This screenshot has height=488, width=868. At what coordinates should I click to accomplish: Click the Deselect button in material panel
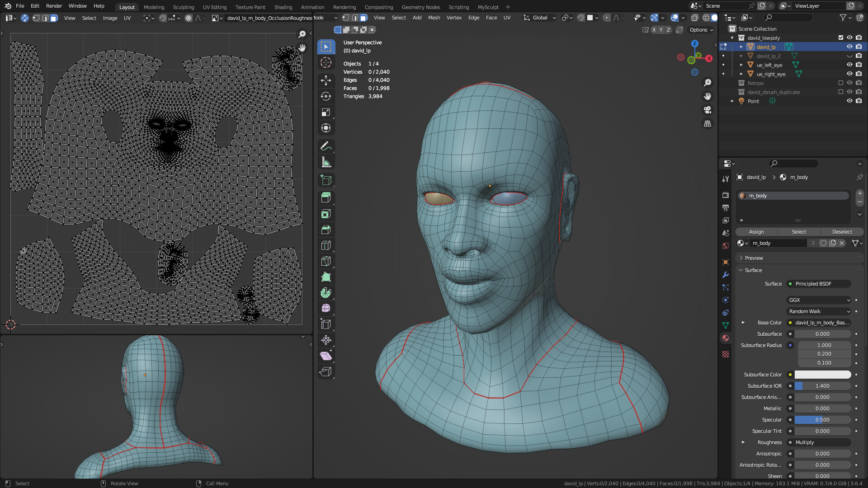click(x=842, y=231)
